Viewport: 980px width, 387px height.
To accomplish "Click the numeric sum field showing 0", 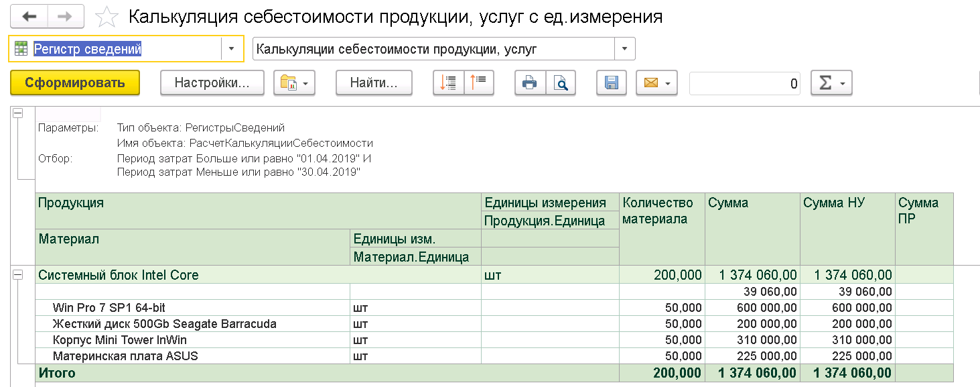I will pyautogui.click(x=745, y=83).
